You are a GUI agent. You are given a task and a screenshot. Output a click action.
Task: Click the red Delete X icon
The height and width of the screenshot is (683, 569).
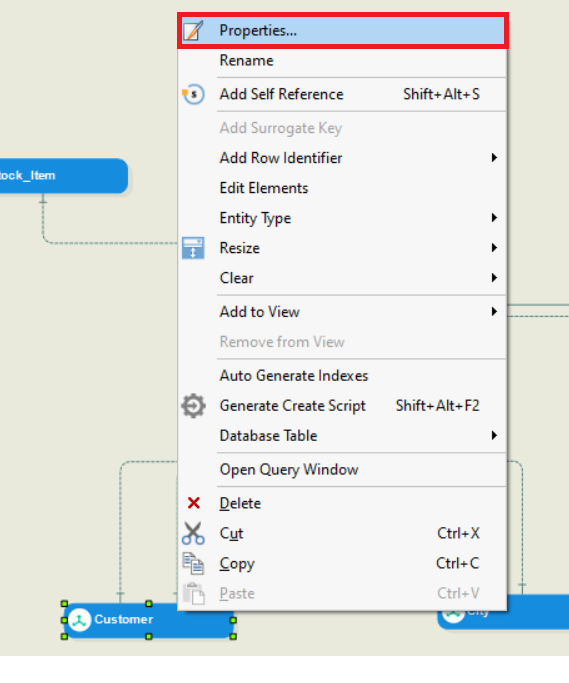click(193, 503)
